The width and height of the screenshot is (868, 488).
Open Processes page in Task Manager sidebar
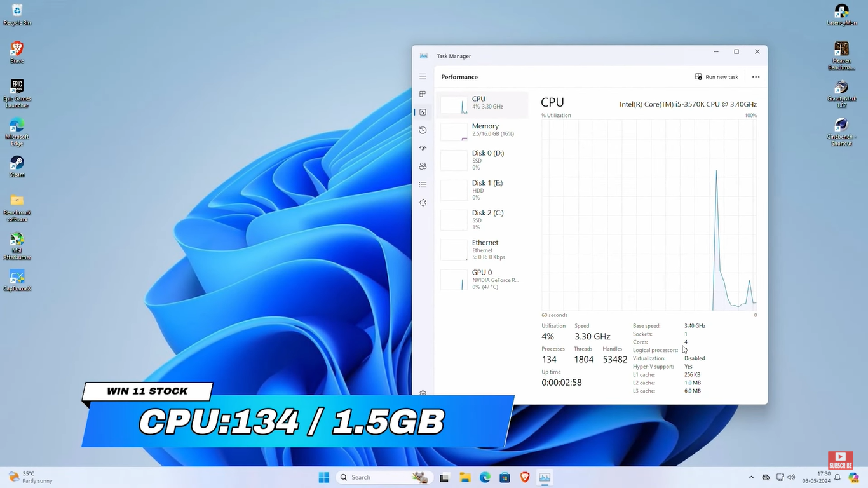click(x=423, y=94)
